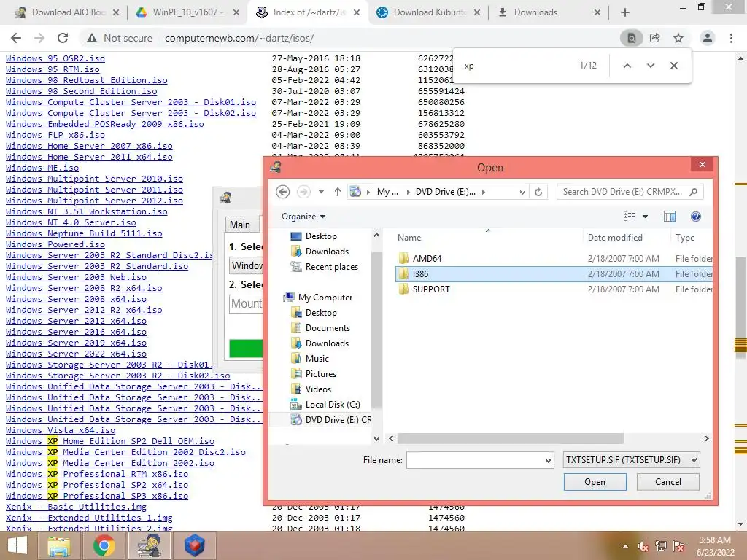Click the navigation pane scroll-down arrow
Viewport: 747px width, 560px height.
tap(376, 438)
